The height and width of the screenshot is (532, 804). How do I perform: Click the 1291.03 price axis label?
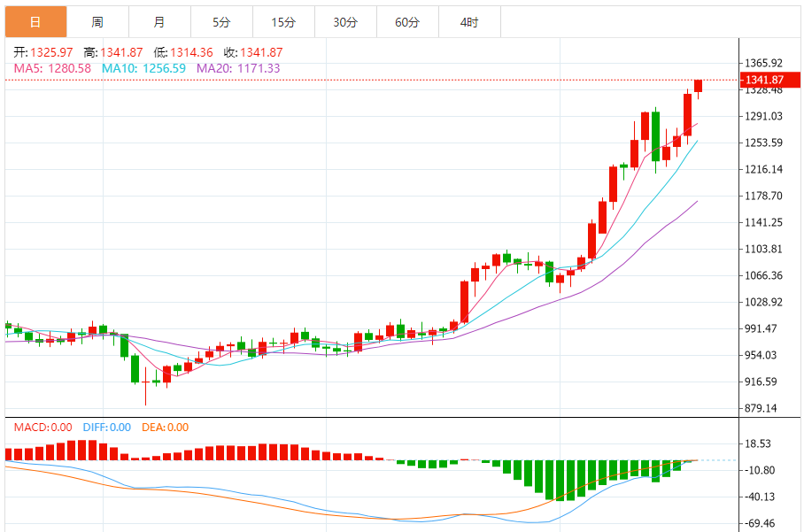coord(763,116)
